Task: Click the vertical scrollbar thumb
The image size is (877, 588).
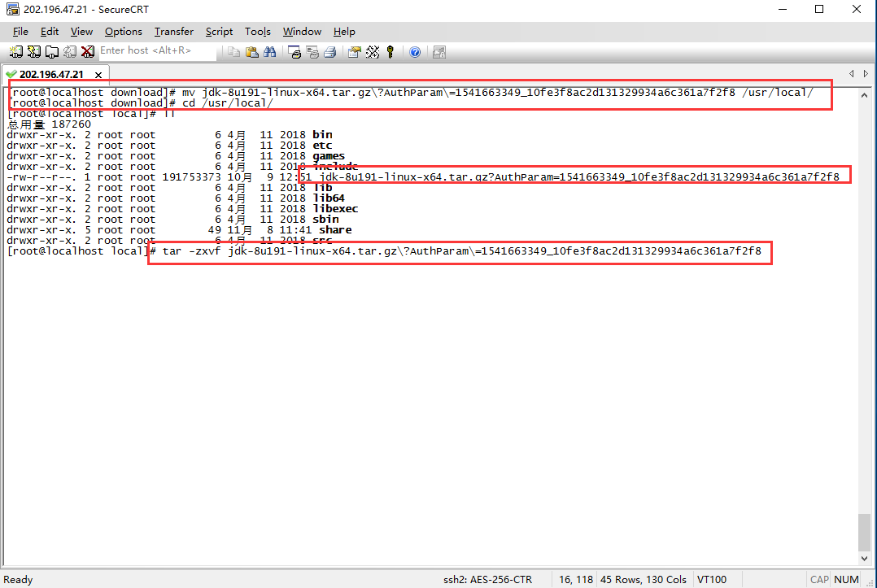Action: (864, 533)
